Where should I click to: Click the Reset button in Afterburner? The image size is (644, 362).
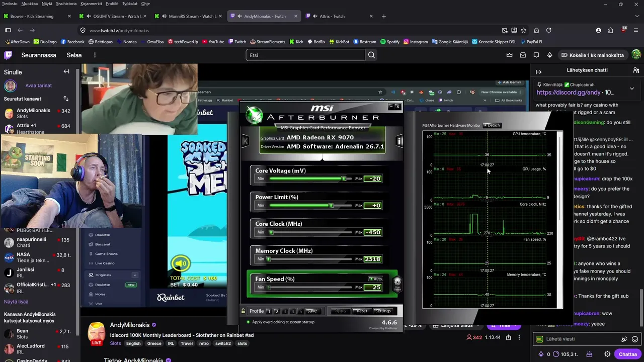[x=362, y=311]
